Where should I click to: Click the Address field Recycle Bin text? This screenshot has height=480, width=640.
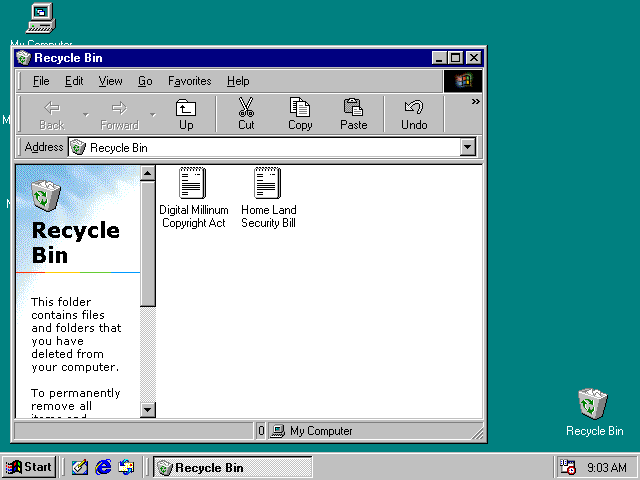click(x=119, y=148)
